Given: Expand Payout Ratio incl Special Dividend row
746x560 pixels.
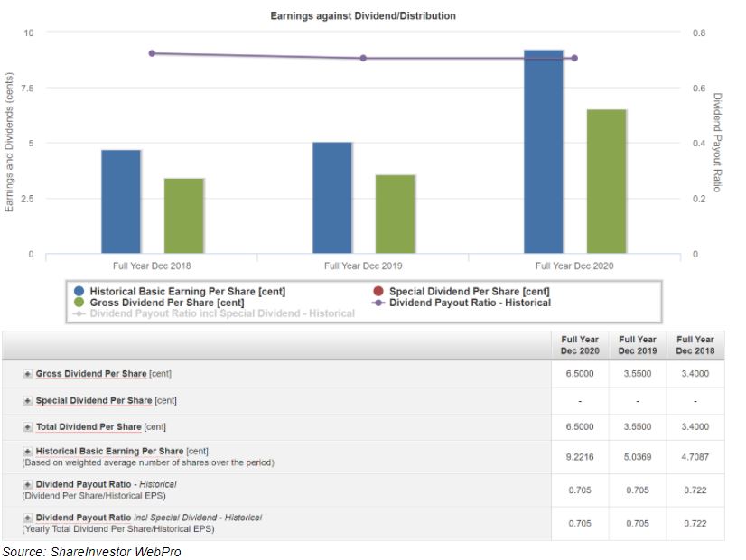Looking at the screenshot, I should coord(28,518).
